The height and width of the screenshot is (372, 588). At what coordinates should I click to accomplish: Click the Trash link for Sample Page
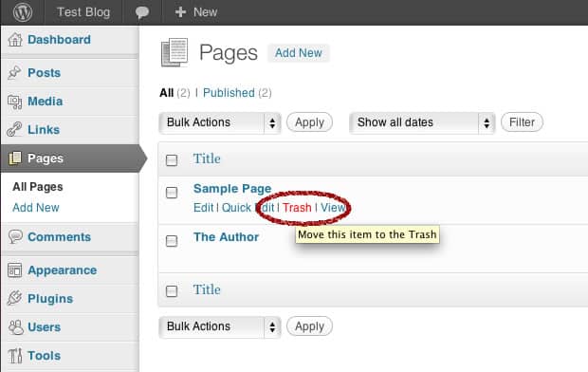click(x=297, y=208)
